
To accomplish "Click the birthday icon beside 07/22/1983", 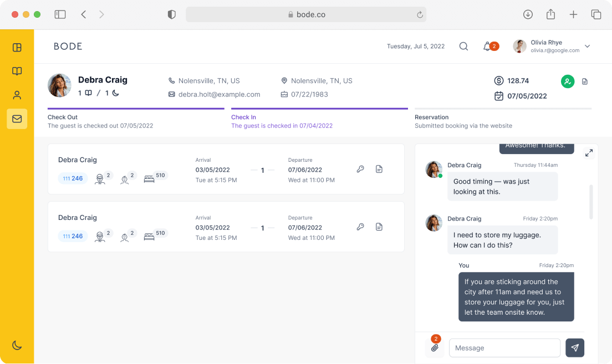I will point(284,94).
